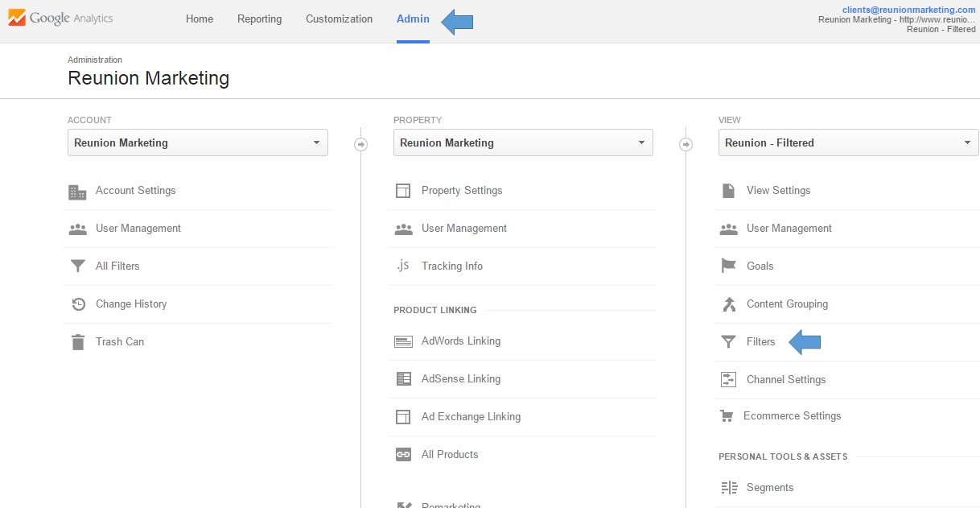Switch to the Reporting tab

[259, 19]
